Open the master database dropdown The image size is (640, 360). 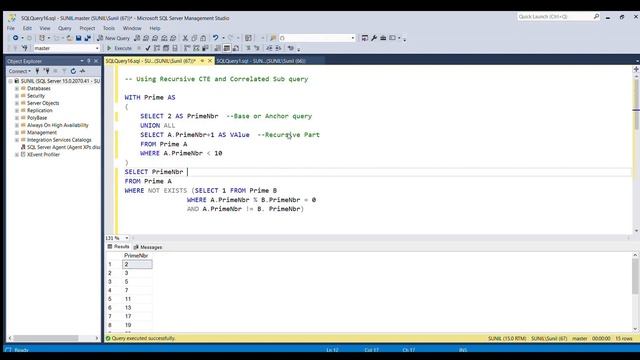click(97, 48)
